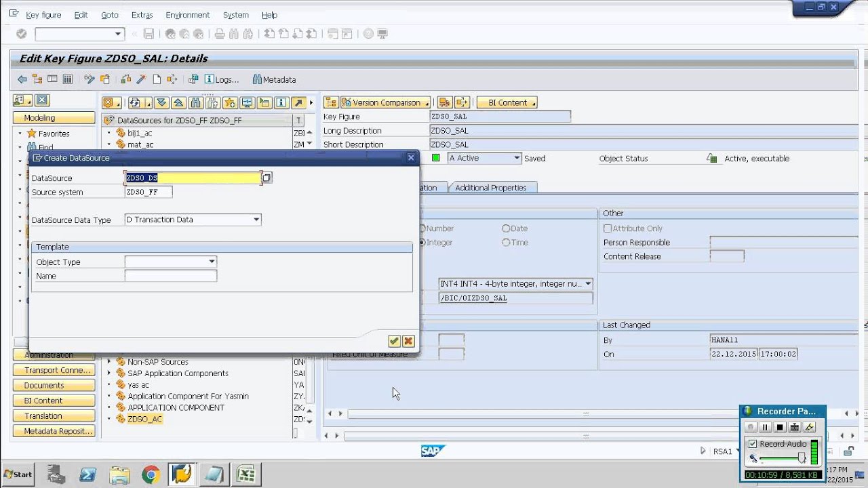
Task: Click the Stop button in Recorder Panel
Action: click(x=780, y=427)
